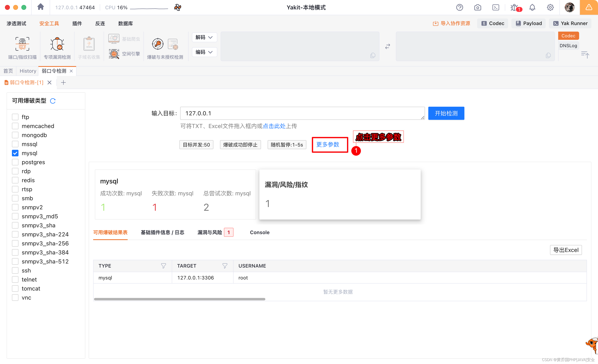Open the special vulnerability detection tool

click(57, 48)
